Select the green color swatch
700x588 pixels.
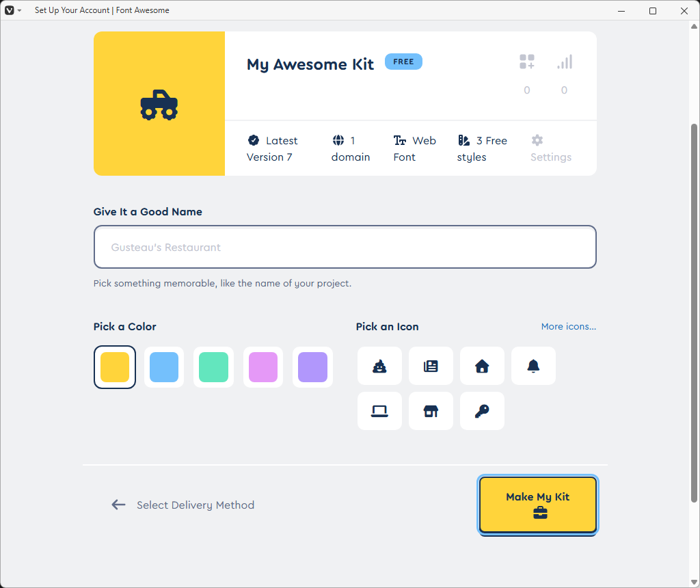pyautogui.click(x=213, y=367)
